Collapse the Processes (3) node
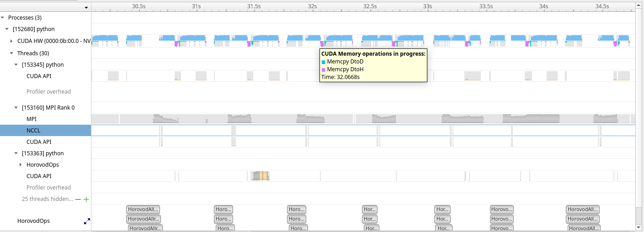The height and width of the screenshot is (232, 644). coord(3,18)
